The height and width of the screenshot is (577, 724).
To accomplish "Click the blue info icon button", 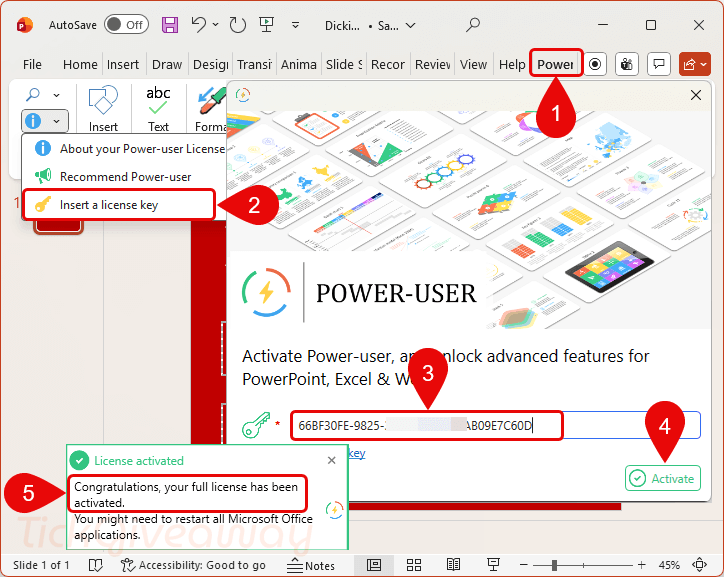I will (x=33, y=121).
